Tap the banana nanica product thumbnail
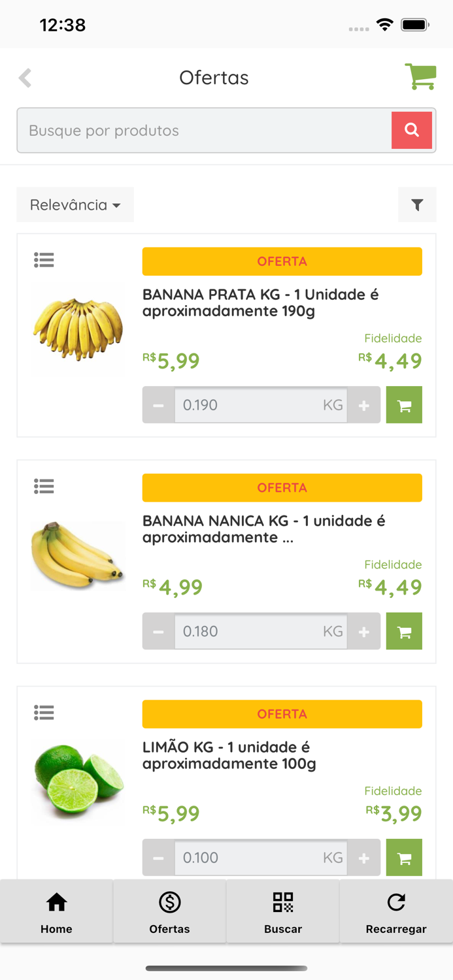This screenshot has width=453, height=980. click(78, 555)
